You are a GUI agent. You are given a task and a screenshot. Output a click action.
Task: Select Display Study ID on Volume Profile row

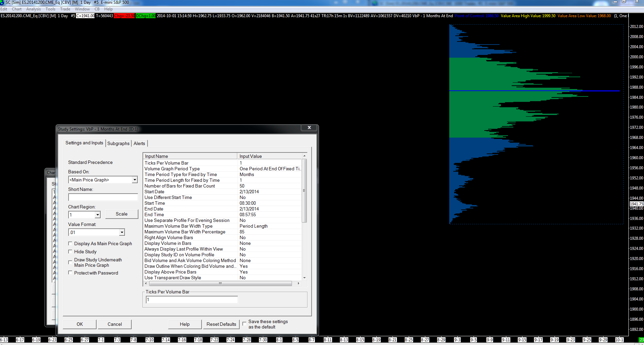(222, 255)
